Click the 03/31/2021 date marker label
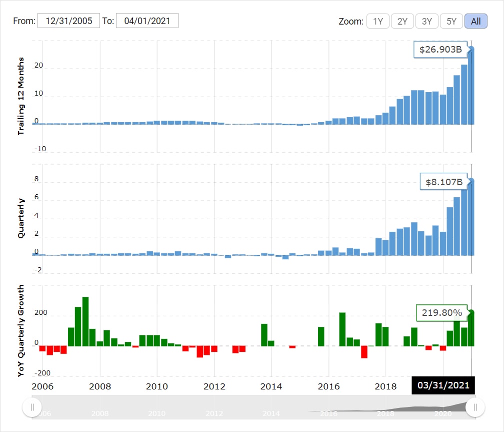 443,385
